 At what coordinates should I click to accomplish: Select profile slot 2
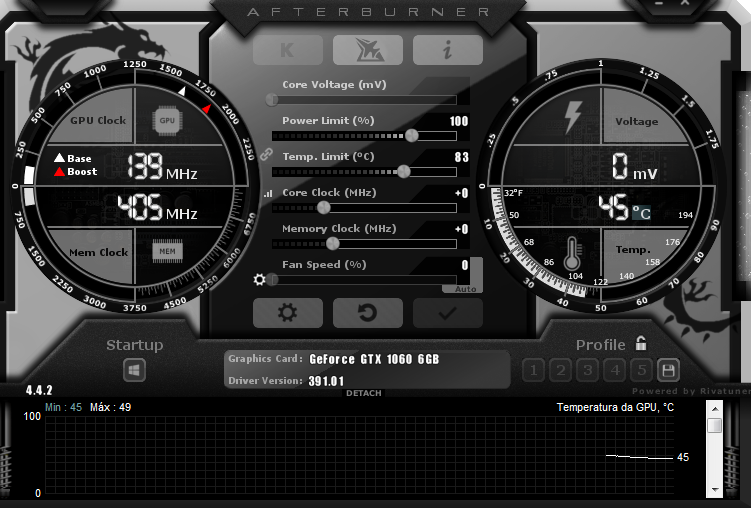(x=560, y=370)
